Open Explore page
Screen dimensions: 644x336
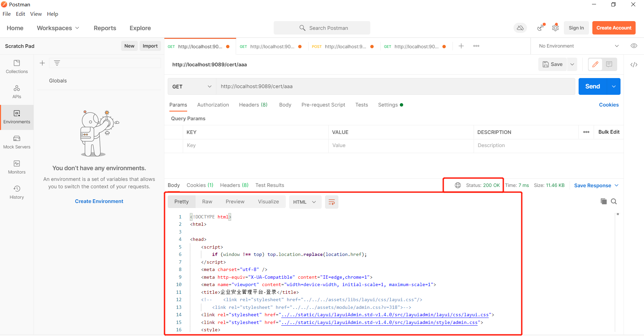[x=140, y=28]
